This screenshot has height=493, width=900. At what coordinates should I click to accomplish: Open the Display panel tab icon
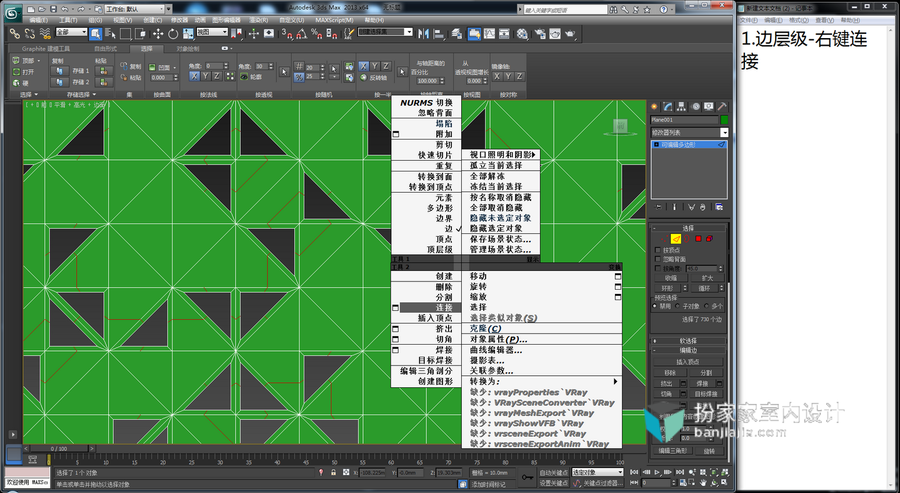pyautogui.click(x=708, y=107)
